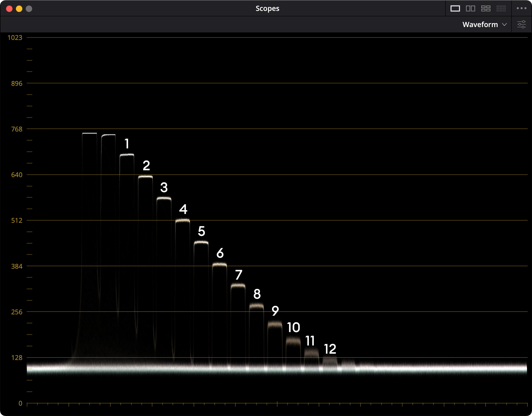Open the Waveform scope type dropdown

[480, 25]
